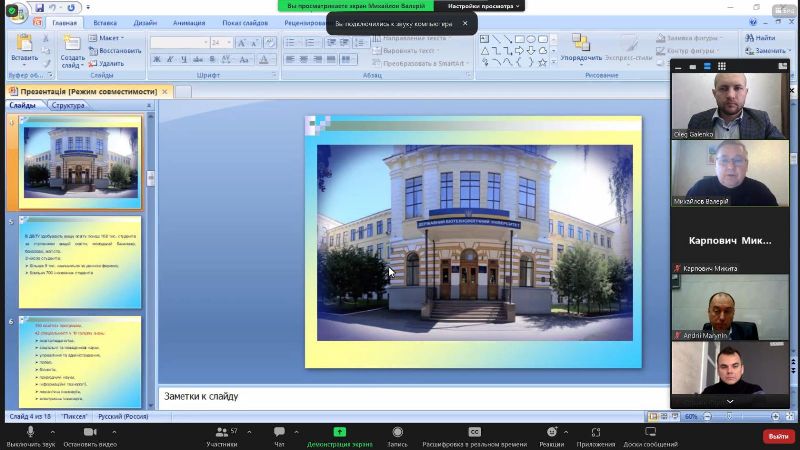This screenshot has width=800, height=450.
Task: Enable real-time transcription (CC icon)
Action: (x=474, y=432)
